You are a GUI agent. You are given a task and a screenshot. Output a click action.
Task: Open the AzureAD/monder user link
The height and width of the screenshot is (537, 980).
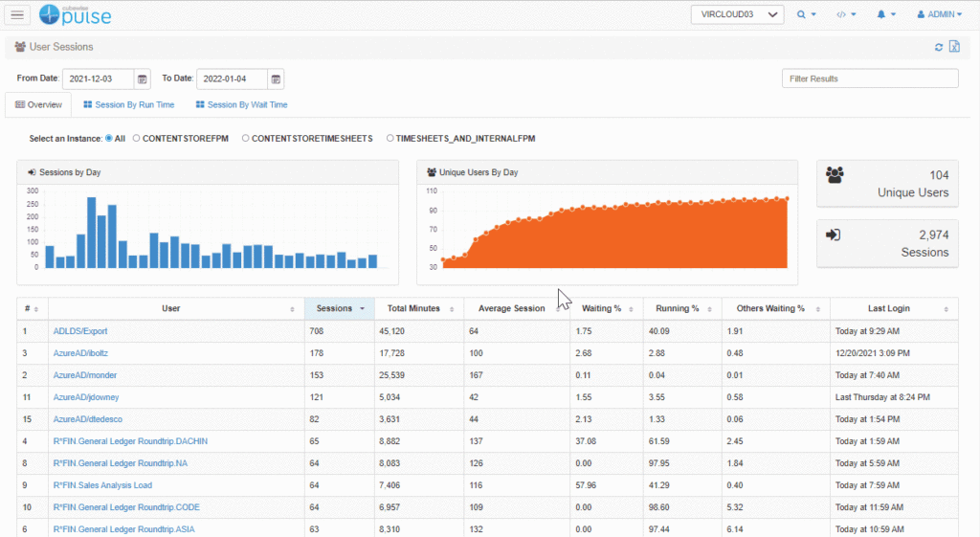[x=85, y=375]
